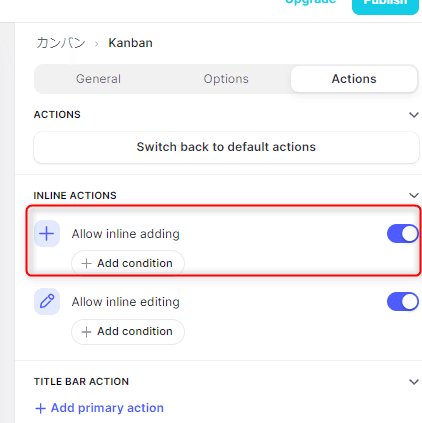Add condition for inline editing
This screenshot has width=422, height=423.
(128, 332)
